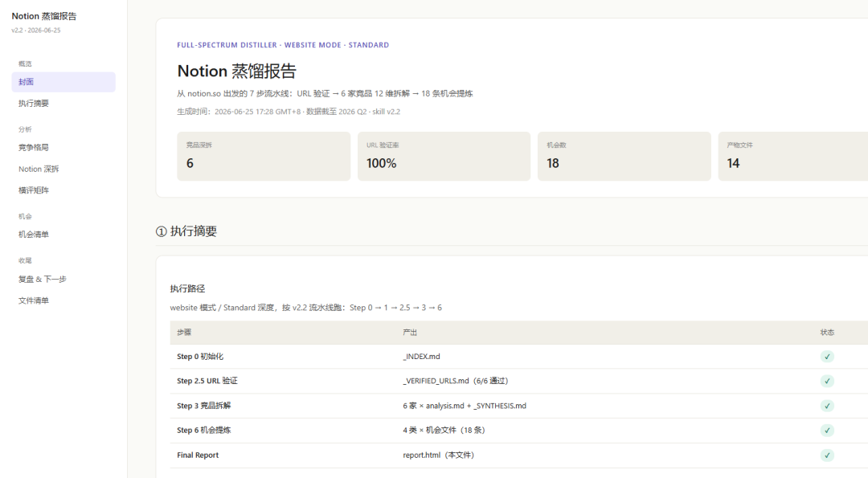
Task: Click the checkmark for Final Report row
Action: [x=827, y=456]
